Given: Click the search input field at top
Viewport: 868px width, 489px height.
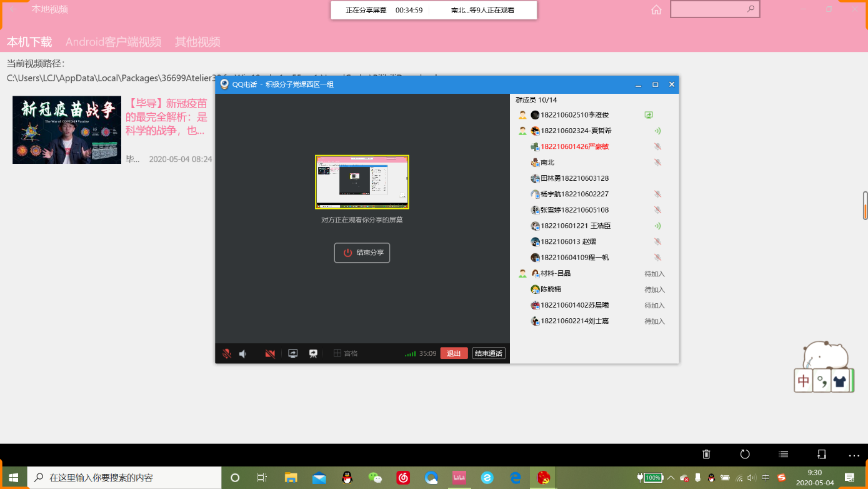Looking at the screenshot, I should click(709, 9).
